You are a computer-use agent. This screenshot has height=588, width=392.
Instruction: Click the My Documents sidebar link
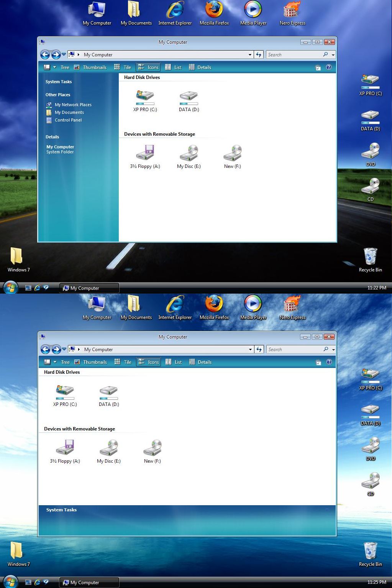(69, 112)
